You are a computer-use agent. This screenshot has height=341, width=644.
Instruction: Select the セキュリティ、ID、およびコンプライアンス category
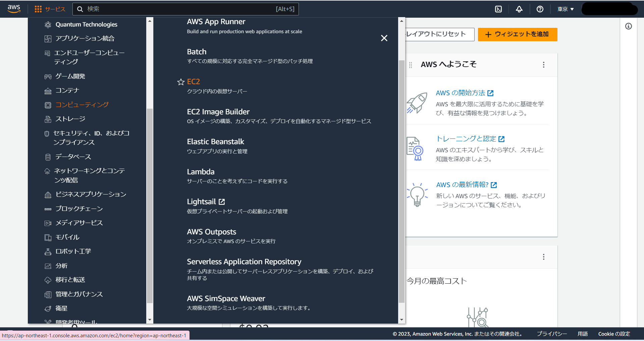[91, 138]
